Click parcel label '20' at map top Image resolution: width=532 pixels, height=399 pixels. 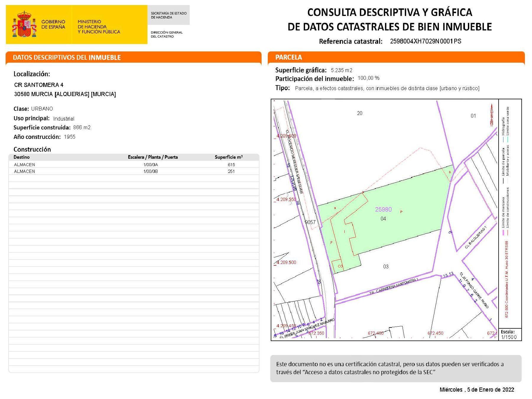point(360,113)
